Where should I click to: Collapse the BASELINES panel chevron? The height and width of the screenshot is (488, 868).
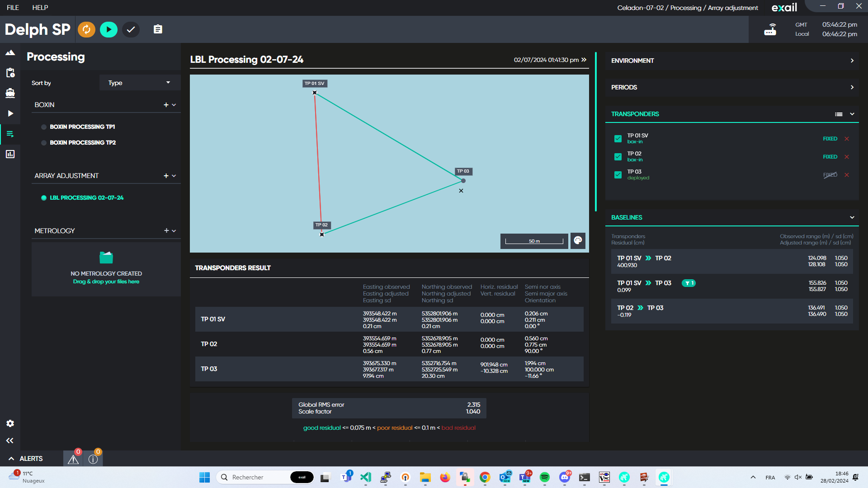click(852, 218)
